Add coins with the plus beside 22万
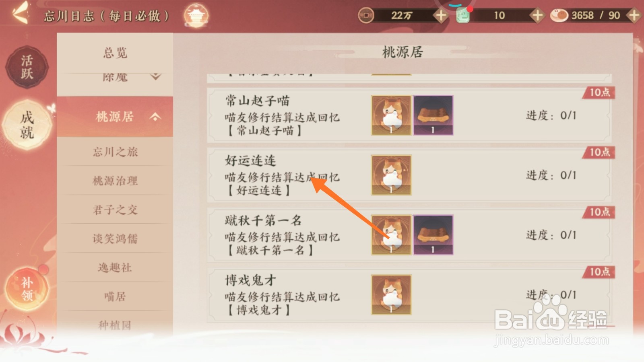 (441, 16)
